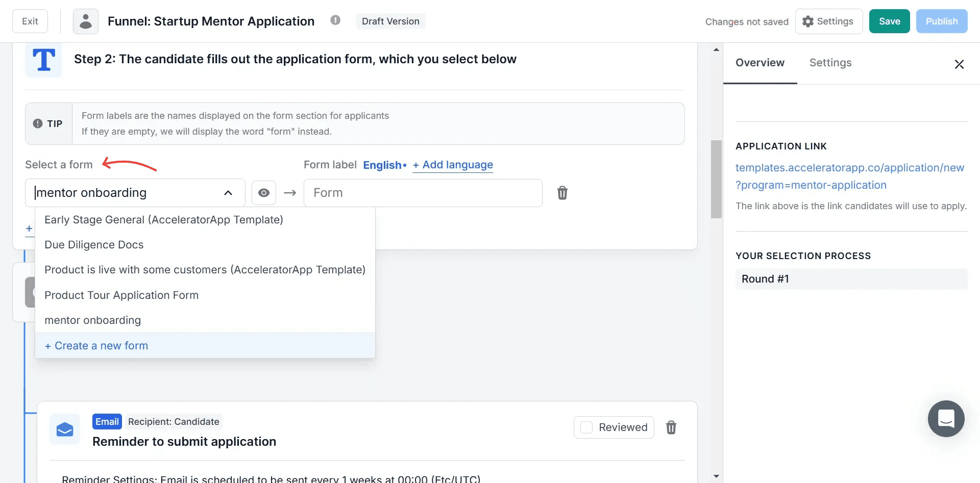Select the Overview tab
Viewport: 980px width, 483px height.
(x=759, y=63)
